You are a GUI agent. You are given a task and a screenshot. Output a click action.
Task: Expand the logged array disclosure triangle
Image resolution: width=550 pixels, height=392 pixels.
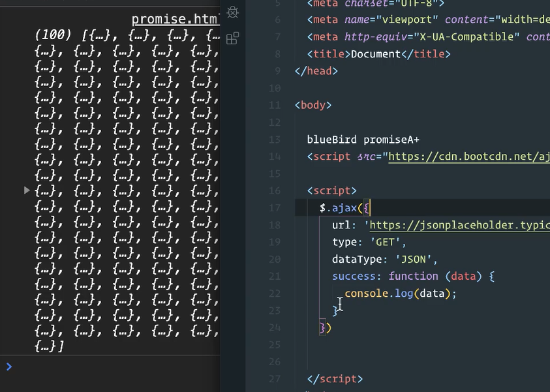[x=27, y=190]
